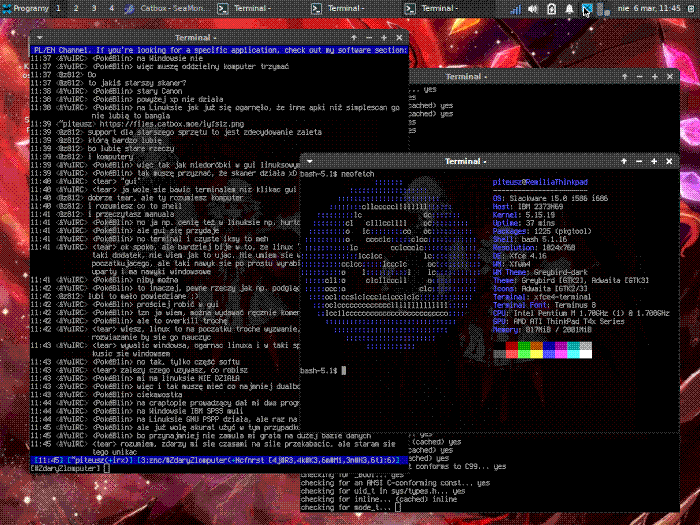The height and width of the screenshot is (525, 700).
Task: Close the IRC terminal window
Action: (399, 38)
